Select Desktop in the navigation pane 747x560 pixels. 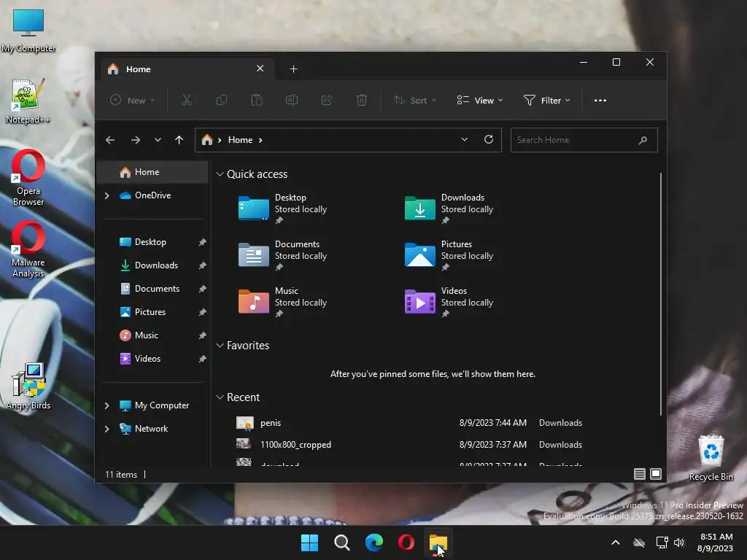(153, 242)
